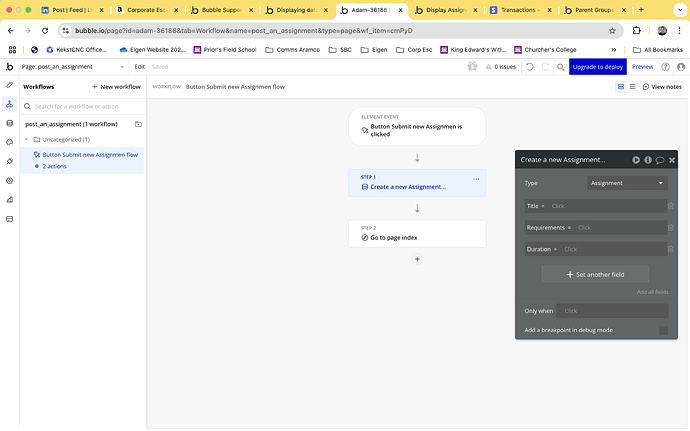Collapse the Uncategorized folder
The image size is (690, 431).
(26, 140)
